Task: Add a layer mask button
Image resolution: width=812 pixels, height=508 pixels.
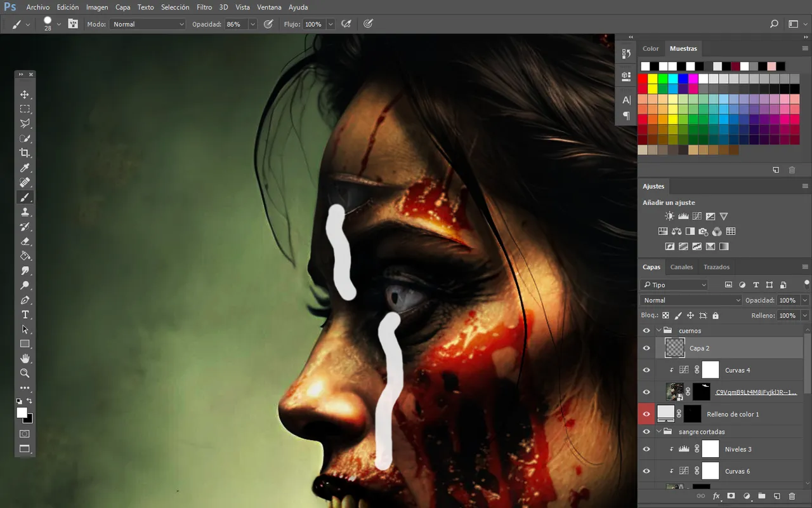Action: pyautogui.click(x=731, y=496)
